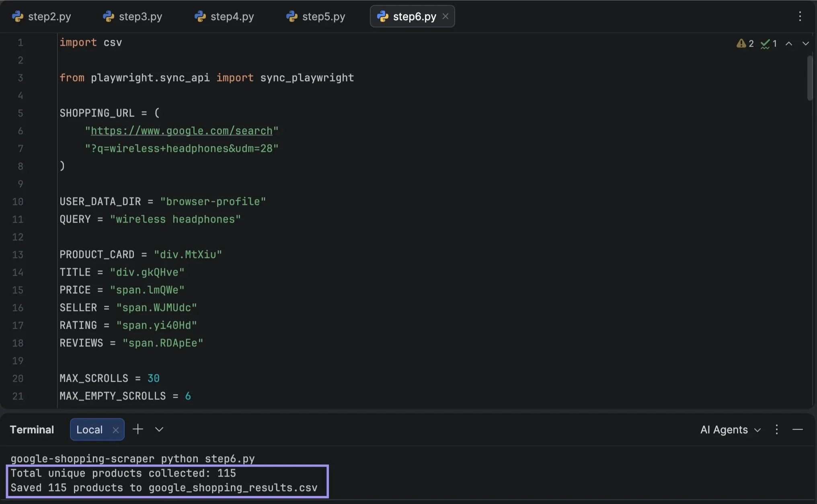The width and height of the screenshot is (817, 504).
Task: Click the editor vertical scrollbar thumb
Action: pos(810,78)
